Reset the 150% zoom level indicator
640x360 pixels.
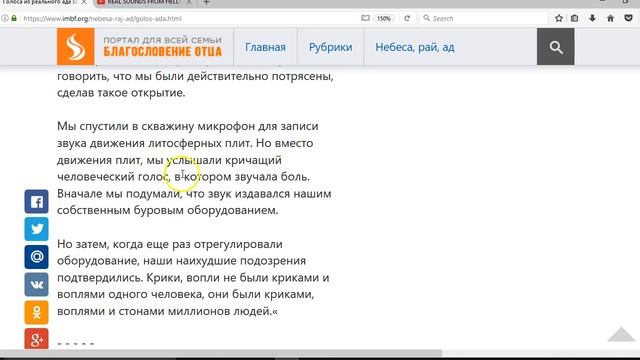point(384,18)
